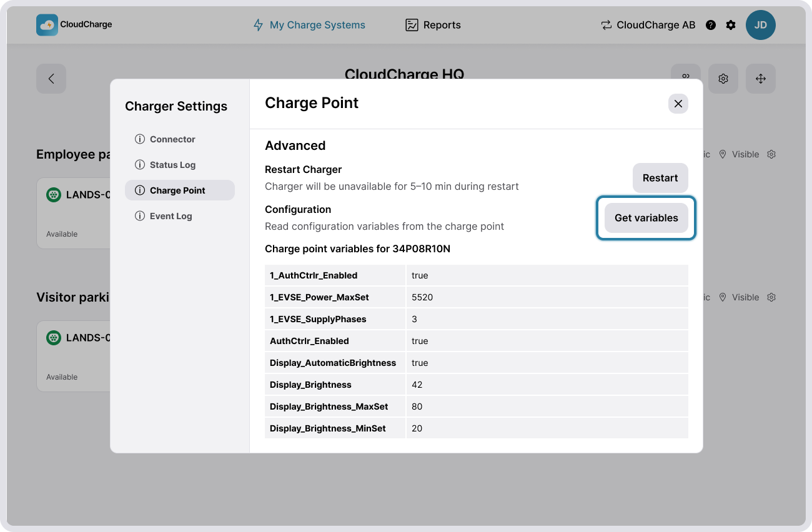Close the Charge Point dialog
This screenshot has height=532, width=812.
click(678, 104)
